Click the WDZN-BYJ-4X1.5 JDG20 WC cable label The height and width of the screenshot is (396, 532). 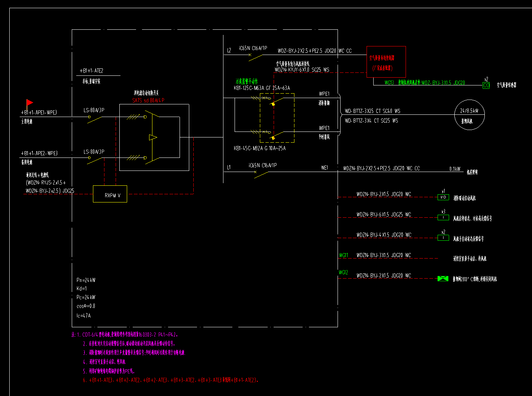point(384,235)
